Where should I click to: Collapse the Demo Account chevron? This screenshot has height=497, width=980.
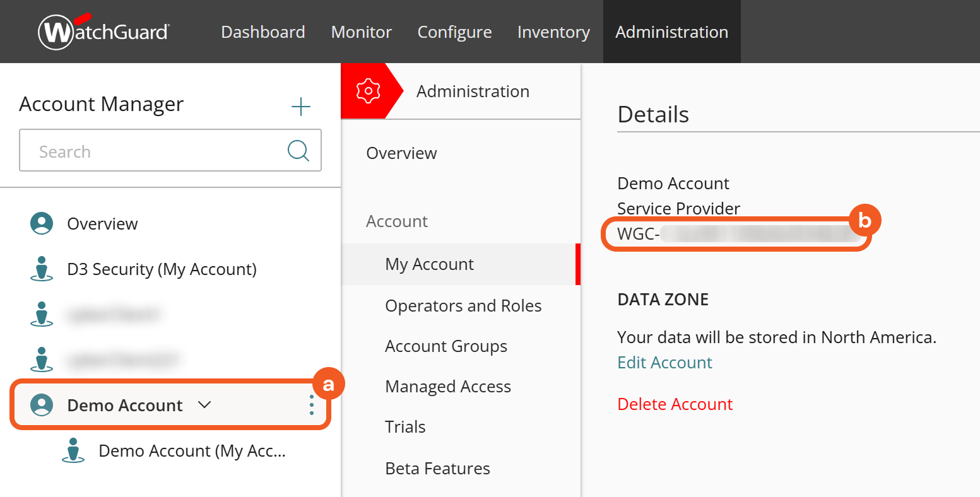point(204,405)
